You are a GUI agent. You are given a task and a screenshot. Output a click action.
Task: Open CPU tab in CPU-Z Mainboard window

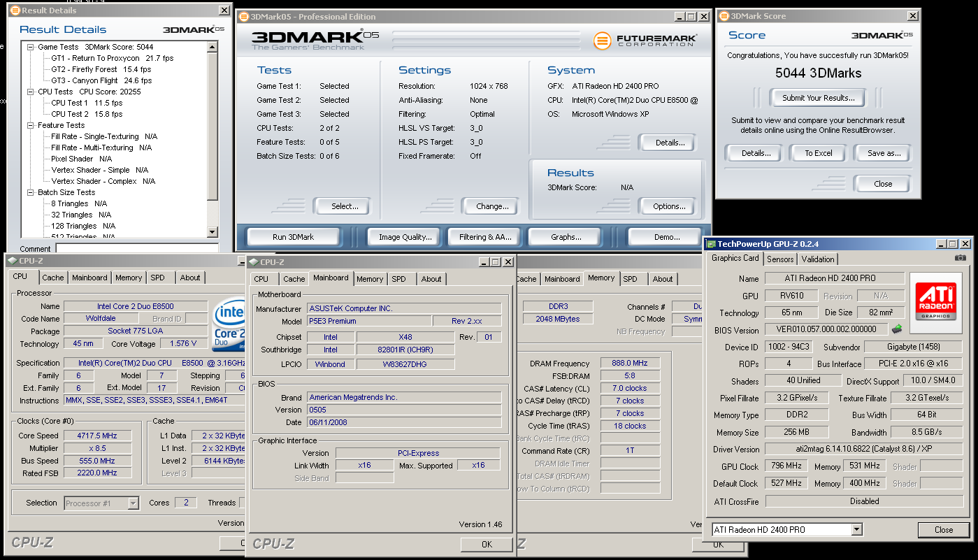point(261,279)
